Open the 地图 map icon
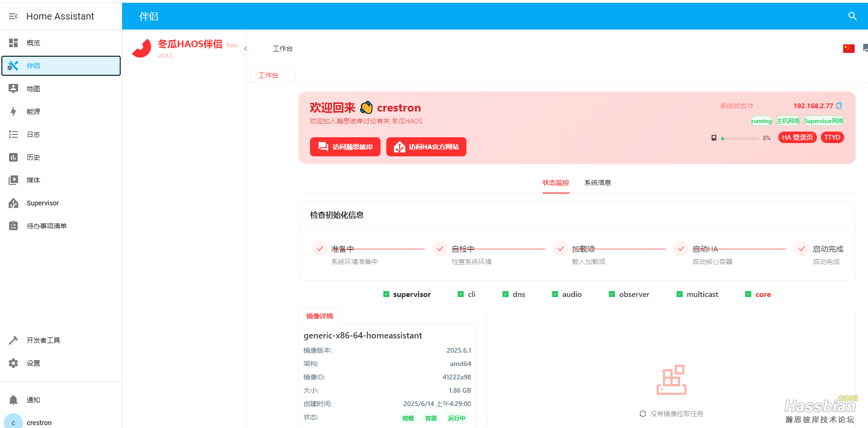This screenshot has height=428, width=868. pos(13,89)
